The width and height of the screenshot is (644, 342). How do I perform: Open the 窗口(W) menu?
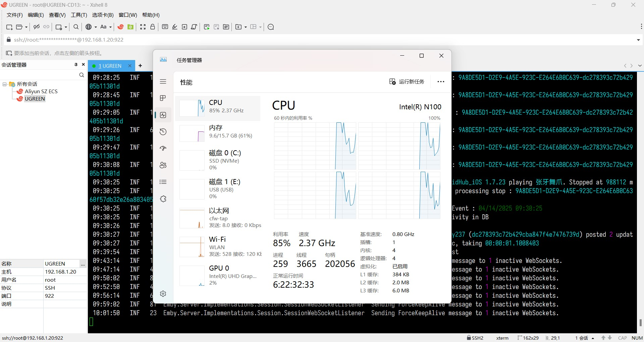pyautogui.click(x=128, y=15)
